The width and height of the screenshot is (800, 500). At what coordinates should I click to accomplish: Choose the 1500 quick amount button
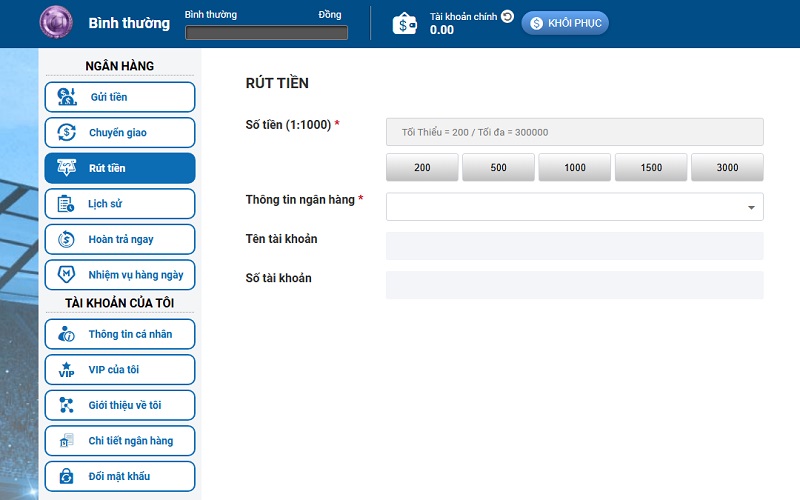(651, 167)
